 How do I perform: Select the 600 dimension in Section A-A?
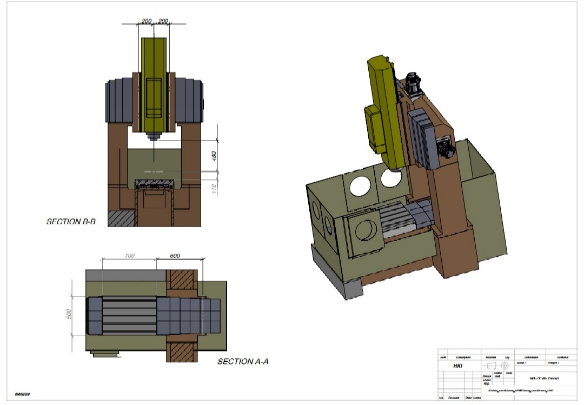click(x=175, y=256)
